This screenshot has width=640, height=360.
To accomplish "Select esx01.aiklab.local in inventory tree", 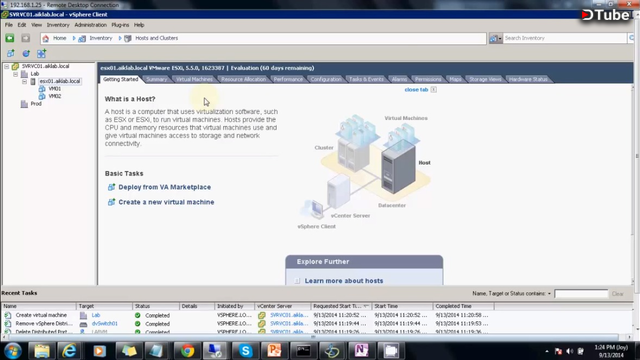I will pyautogui.click(x=60, y=81).
